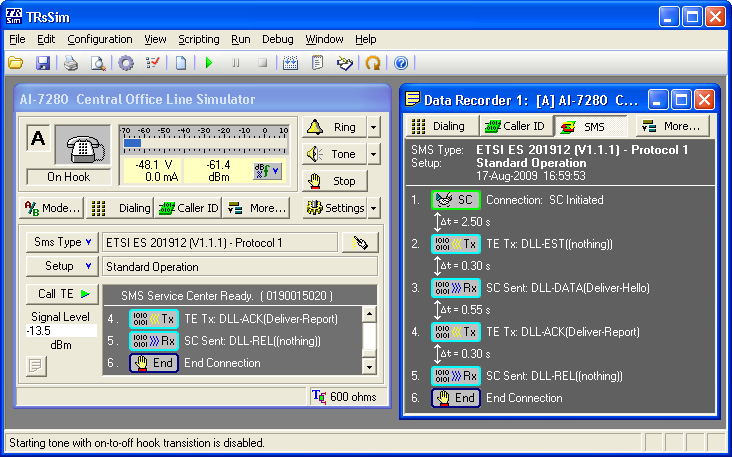Click the Mode... button
Screen dimensions: 732x457
coord(52,208)
